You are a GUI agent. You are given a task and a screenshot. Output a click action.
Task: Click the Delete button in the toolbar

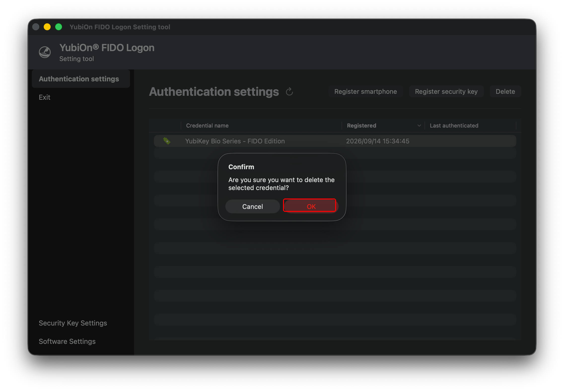505,92
